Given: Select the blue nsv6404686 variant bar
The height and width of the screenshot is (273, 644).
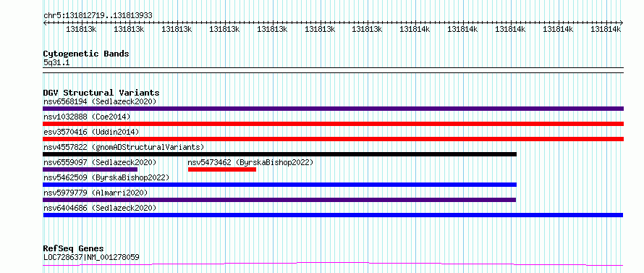Looking at the screenshot, I should [x=333, y=215].
